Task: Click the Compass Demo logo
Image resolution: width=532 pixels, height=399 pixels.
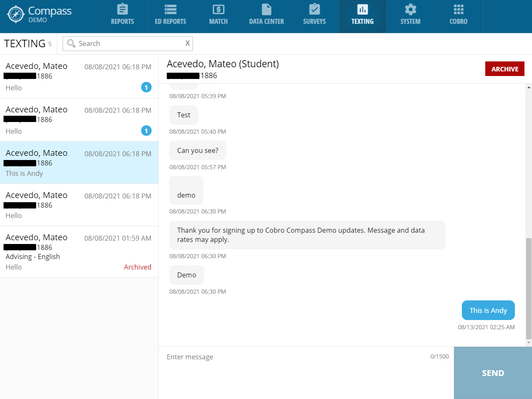Action: click(x=40, y=15)
